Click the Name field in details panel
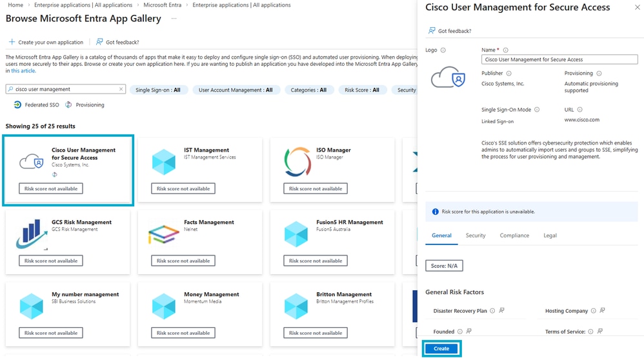 (x=559, y=59)
